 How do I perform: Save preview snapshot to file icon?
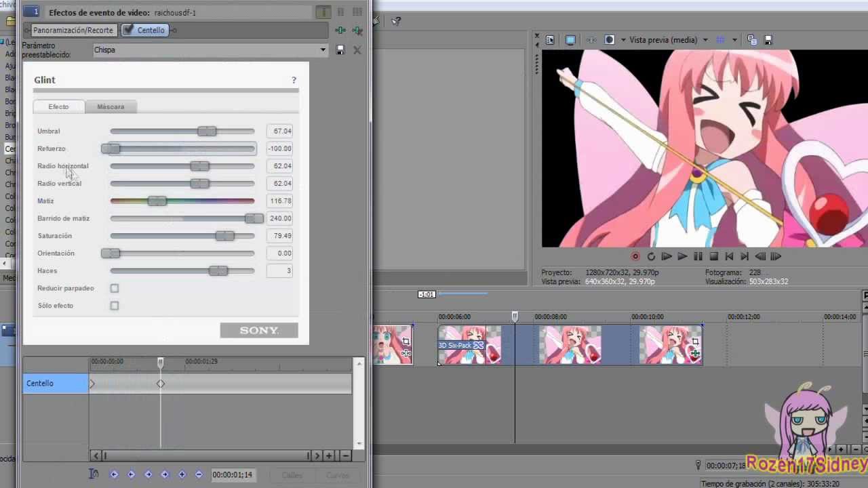(768, 40)
